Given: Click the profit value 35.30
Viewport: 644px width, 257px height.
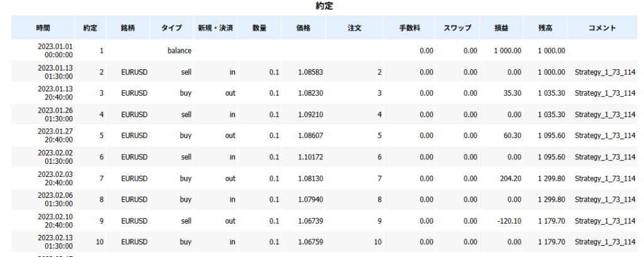Looking at the screenshot, I should pyautogui.click(x=512, y=93).
